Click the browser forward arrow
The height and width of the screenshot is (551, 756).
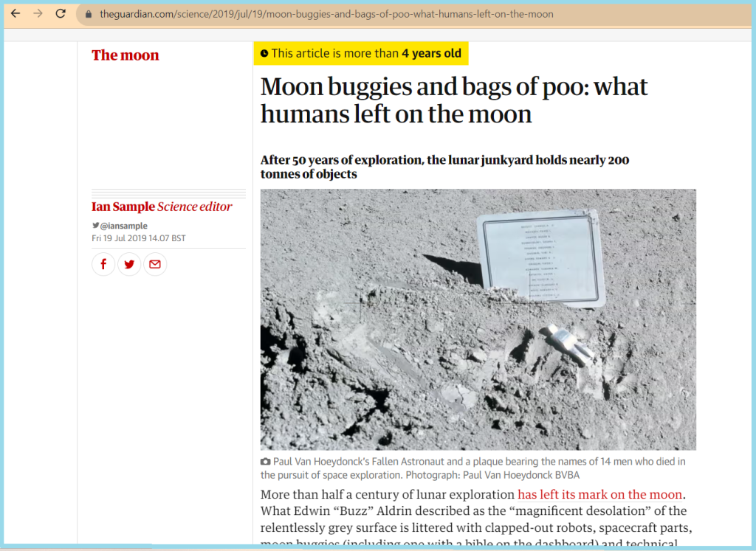pyautogui.click(x=38, y=13)
